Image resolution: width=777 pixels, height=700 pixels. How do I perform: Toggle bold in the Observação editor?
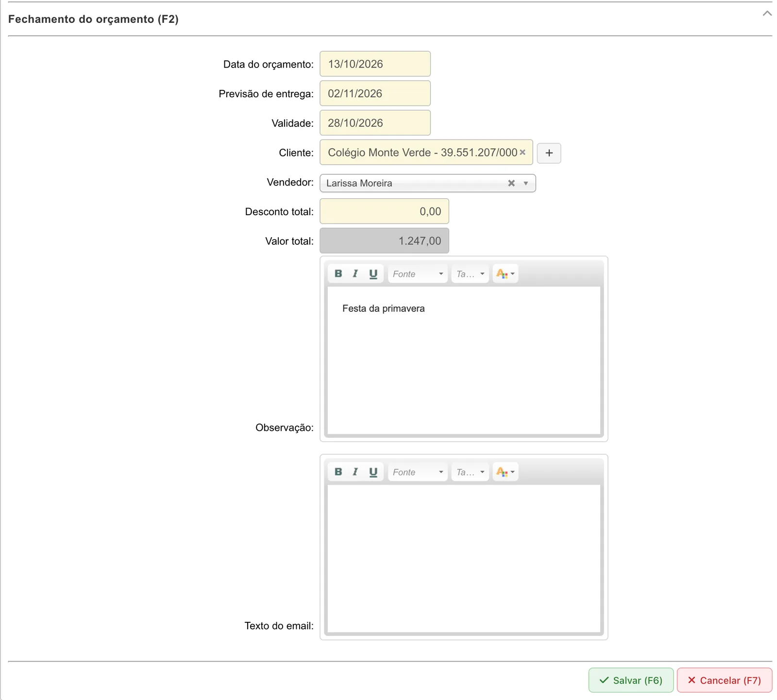[338, 273]
